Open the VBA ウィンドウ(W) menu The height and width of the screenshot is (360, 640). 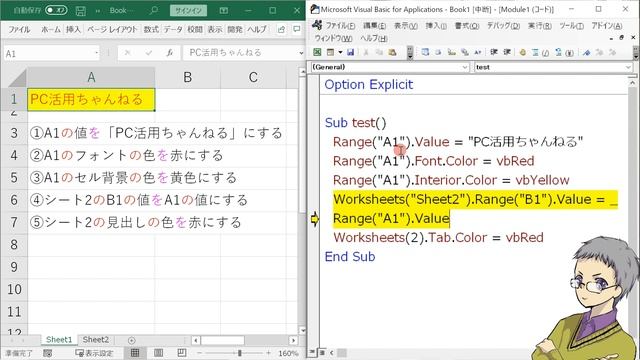[x=333, y=38]
